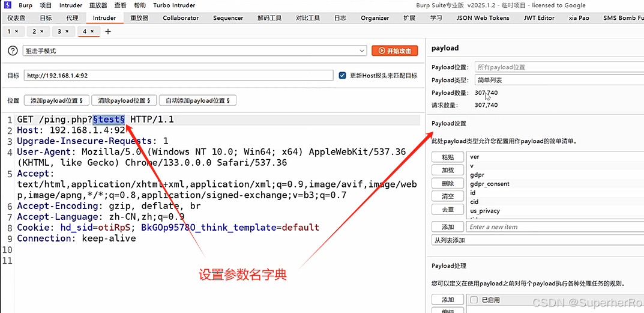
Task: Click the §test§ payload marker in request
Action: point(109,120)
